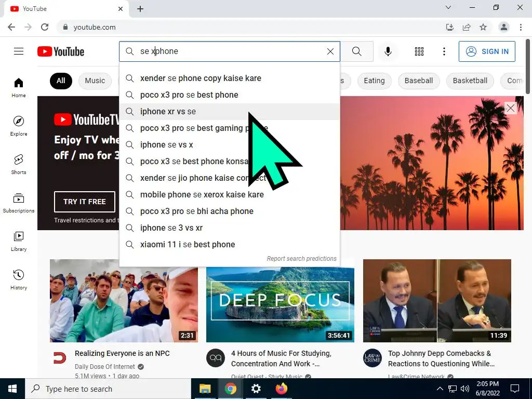532x399 pixels.
Task: Choose suggestion 'iphone se 3 vs xr'
Action: point(230,228)
